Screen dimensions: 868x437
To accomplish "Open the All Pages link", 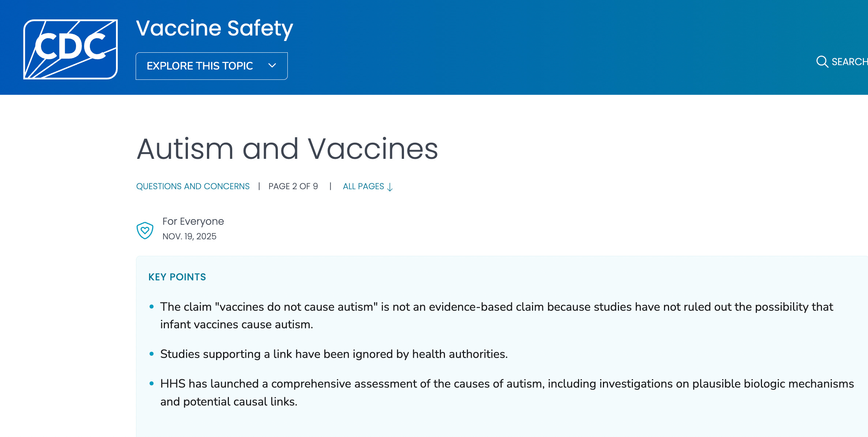I will [x=363, y=186].
